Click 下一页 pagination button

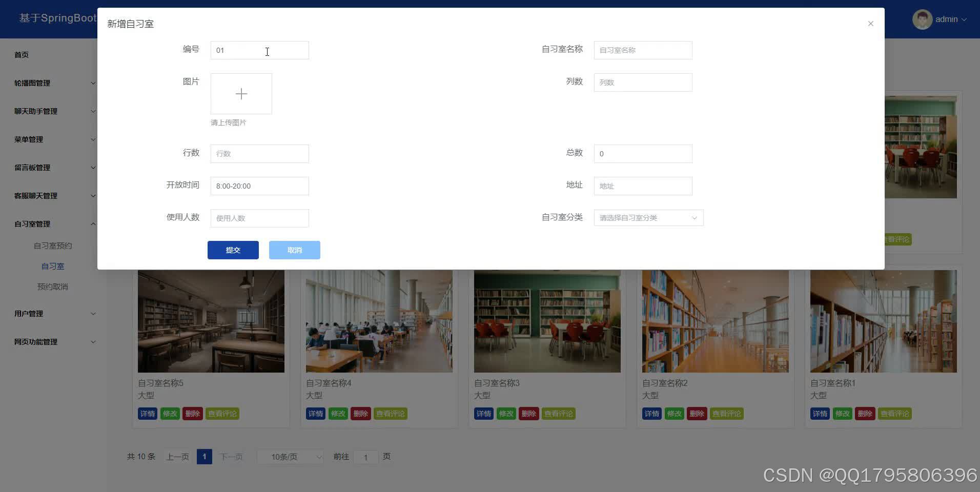(231, 456)
